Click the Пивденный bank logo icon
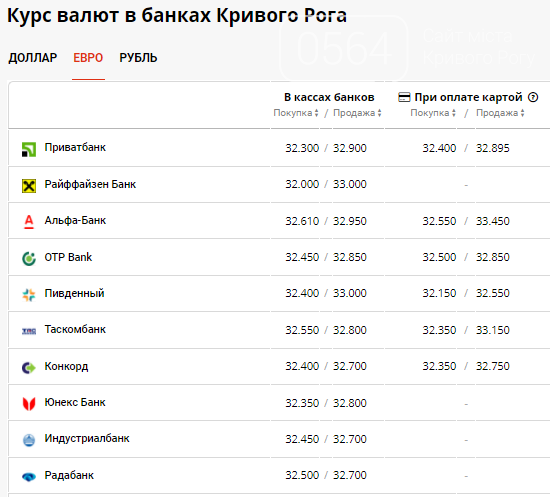This screenshot has height=497, width=550. tap(29, 295)
